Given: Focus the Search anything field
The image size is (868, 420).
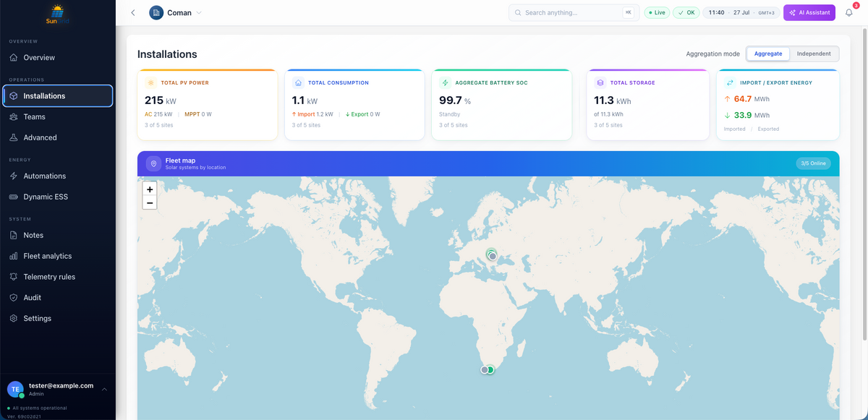Looking at the screenshot, I should (x=572, y=12).
